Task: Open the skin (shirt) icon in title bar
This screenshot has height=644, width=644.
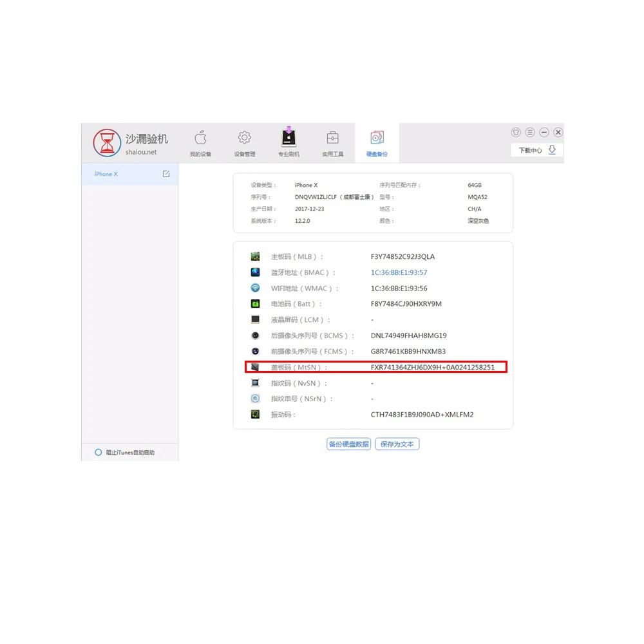Action: click(x=516, y=132)
